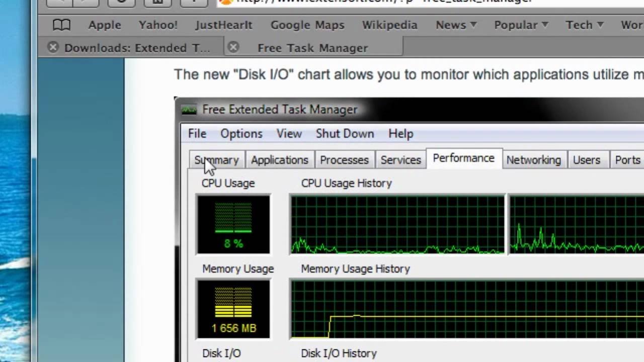Open the Google Maps bookmark
The width and height of the screenshot is (644, 362).
[x=307, y=25]
